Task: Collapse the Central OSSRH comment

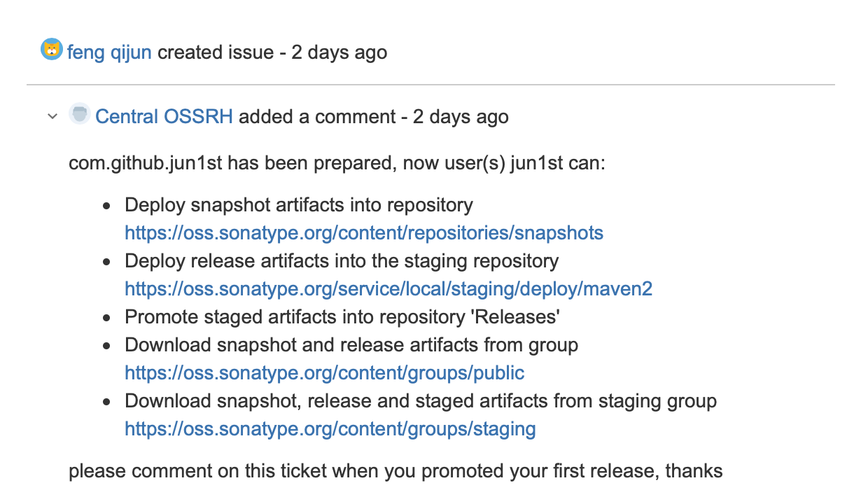Action: (x=52, y=116)
